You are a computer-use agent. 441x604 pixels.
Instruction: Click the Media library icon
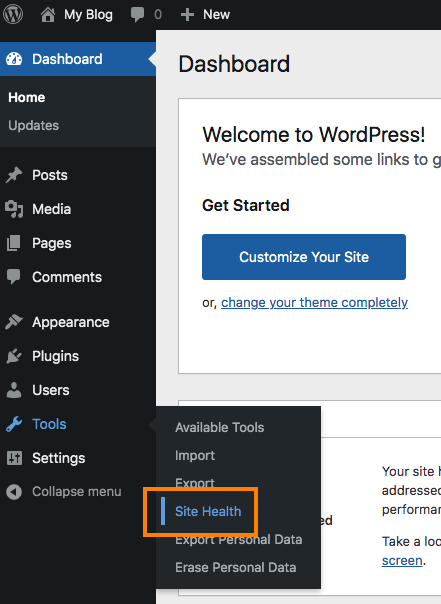[14, 209]
